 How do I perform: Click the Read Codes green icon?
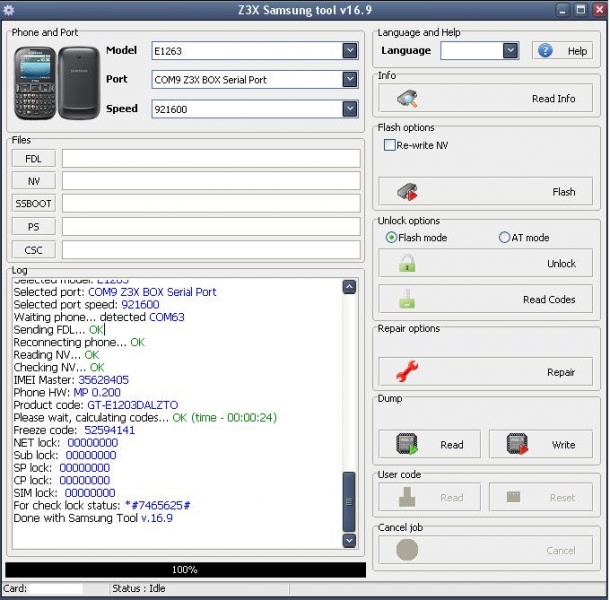[x=407, y=299]
